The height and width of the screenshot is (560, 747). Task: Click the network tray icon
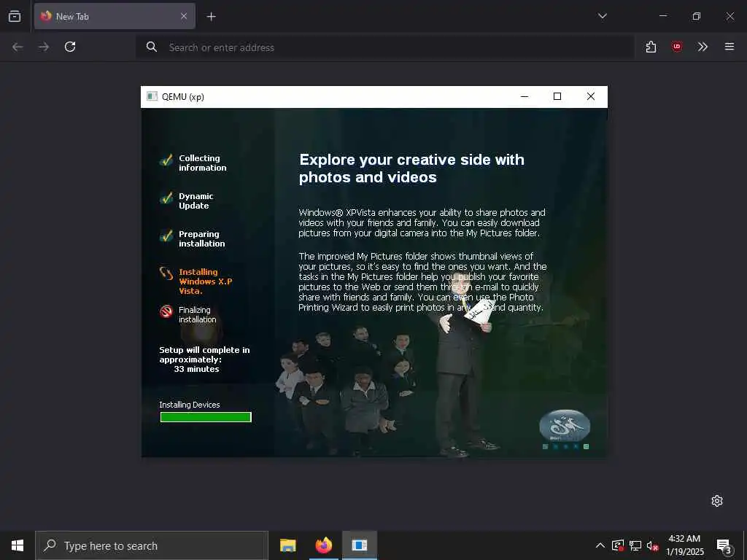pyautogui.click(x=635, y=545)
